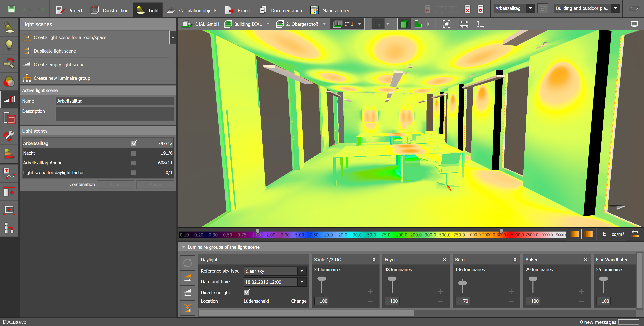
Task: Click the zoom-to-fit view icon
Action: tap(446, 24)
